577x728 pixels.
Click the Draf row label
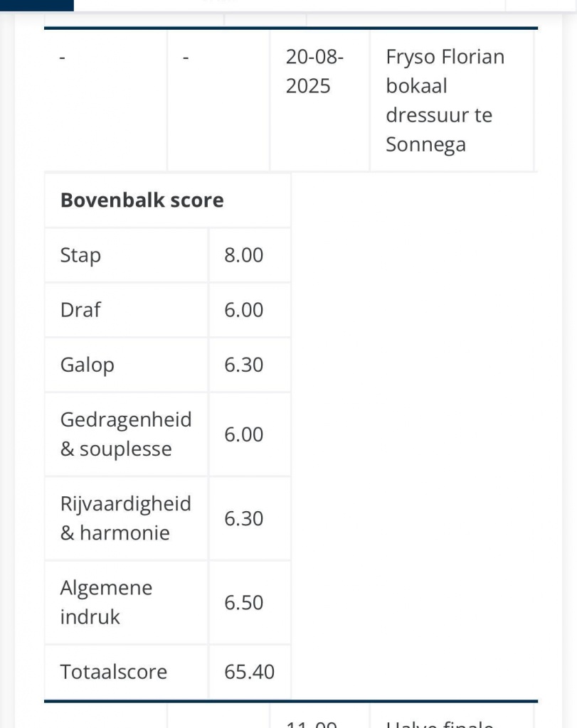[80, 310]
